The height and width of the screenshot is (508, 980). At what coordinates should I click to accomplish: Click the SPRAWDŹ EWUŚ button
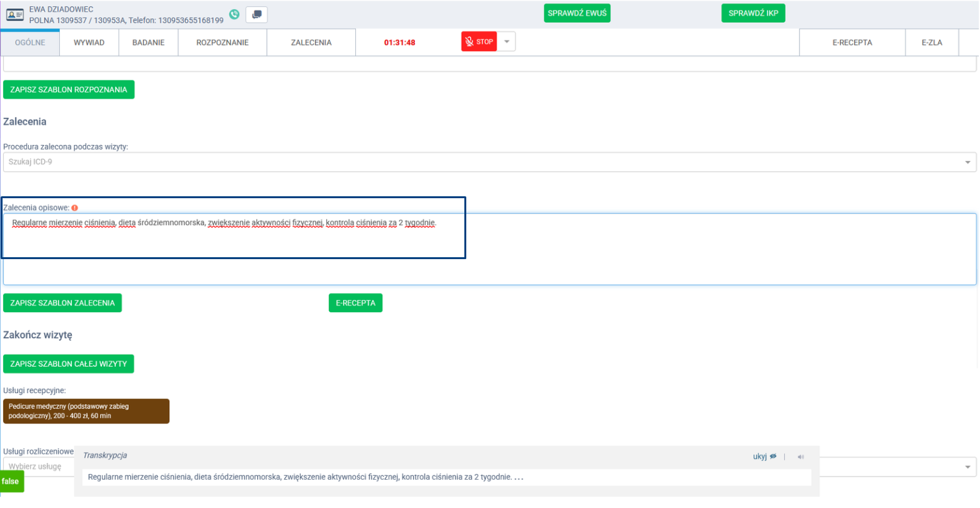[577, 13]
